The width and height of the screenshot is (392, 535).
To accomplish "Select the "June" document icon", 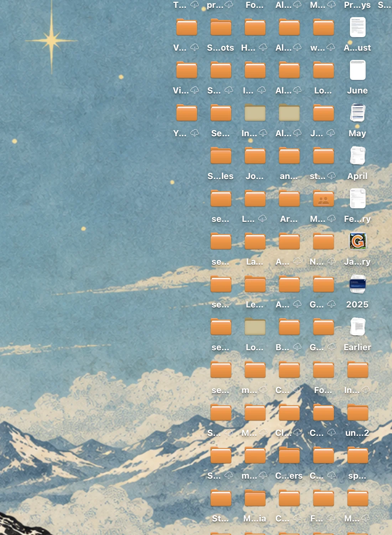I will [x=357, y=70].
